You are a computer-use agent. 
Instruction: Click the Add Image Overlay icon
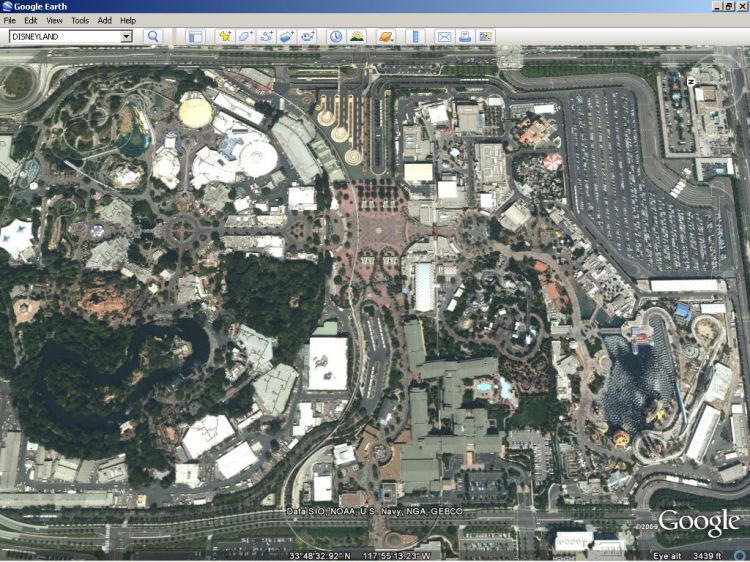(287, 36)
